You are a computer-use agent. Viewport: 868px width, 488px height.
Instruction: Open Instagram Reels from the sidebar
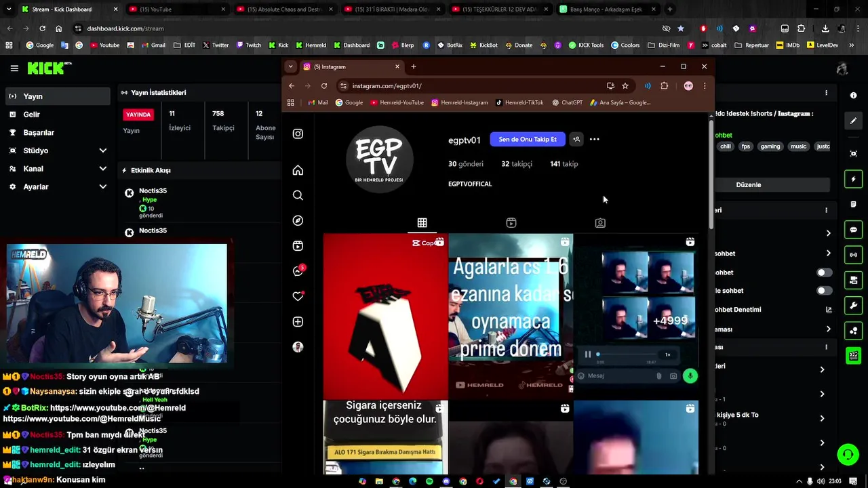click(298, 246)
